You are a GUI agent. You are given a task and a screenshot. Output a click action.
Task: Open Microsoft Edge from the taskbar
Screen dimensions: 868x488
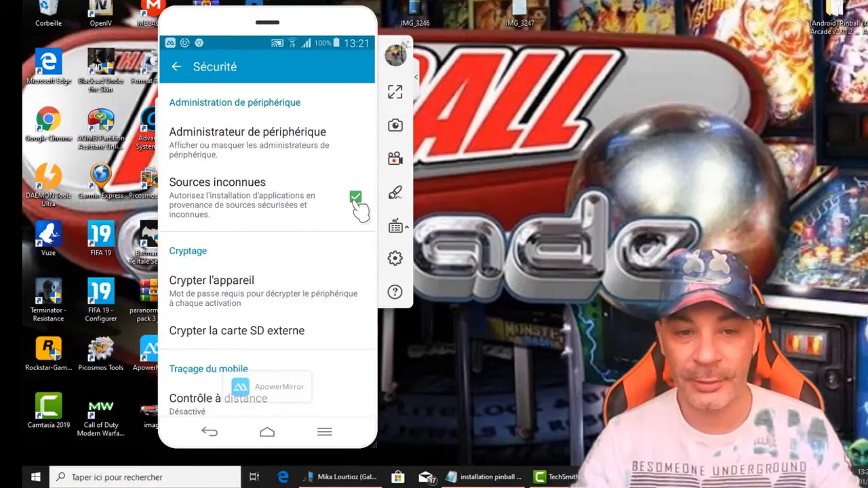tap(283, 476)
